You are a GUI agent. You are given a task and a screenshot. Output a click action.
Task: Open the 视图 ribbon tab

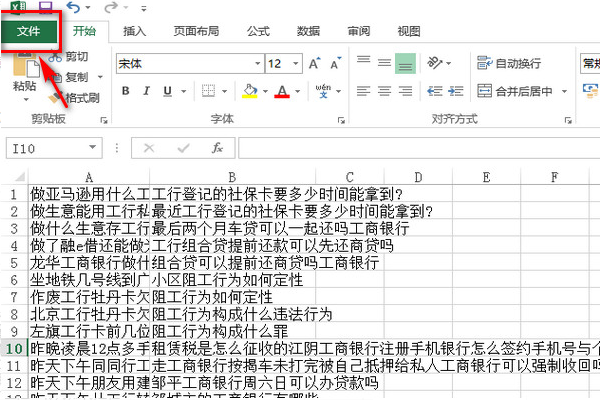pos(409,31)
